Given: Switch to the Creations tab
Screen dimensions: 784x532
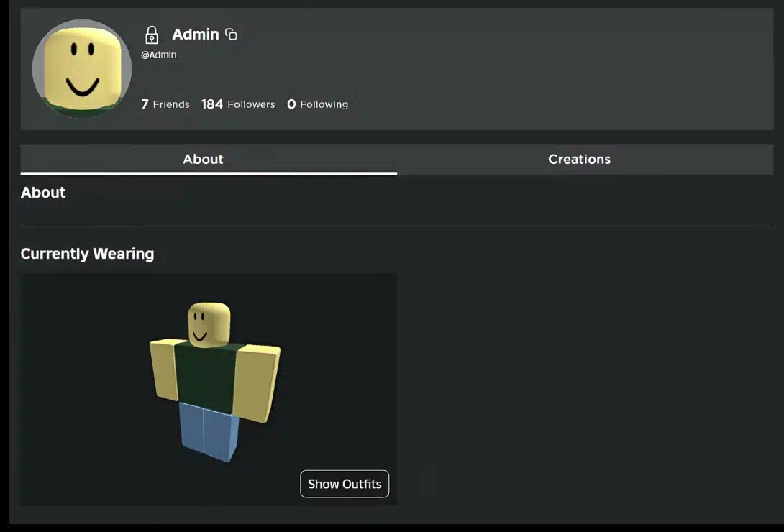Looking at the screenshot, I should pyautogui.click(x=585, y=160).
